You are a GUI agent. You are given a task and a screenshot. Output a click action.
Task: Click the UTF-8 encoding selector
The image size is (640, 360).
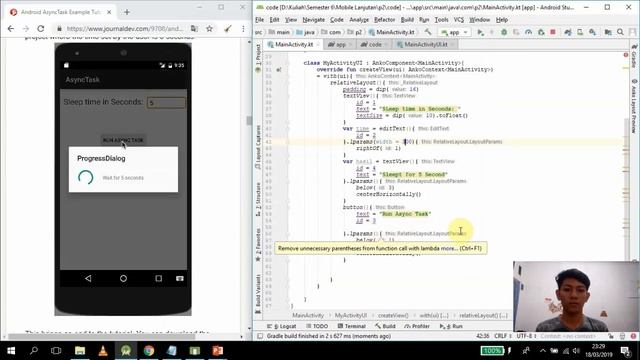click(526, 336)
